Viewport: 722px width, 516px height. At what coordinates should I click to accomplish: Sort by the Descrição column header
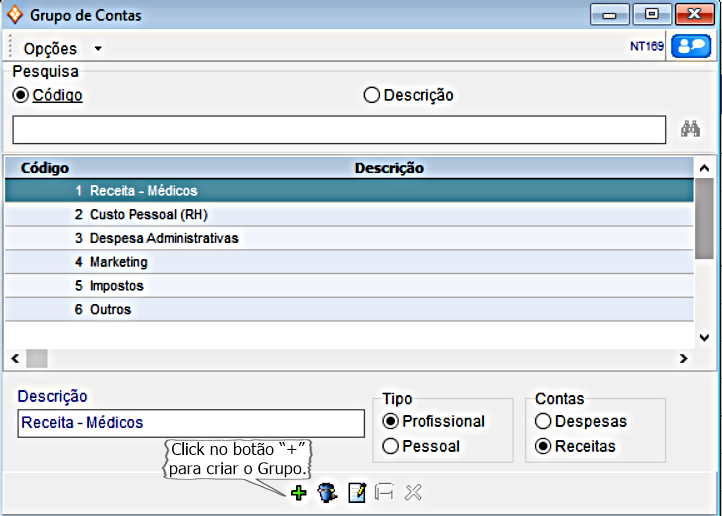pyautogui.click(x=389, y=168)
